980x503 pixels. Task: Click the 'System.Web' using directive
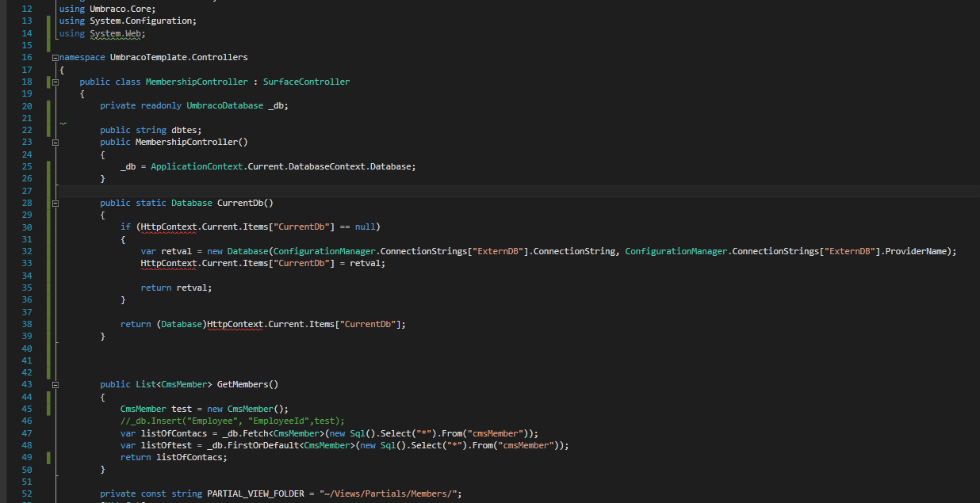117,33
